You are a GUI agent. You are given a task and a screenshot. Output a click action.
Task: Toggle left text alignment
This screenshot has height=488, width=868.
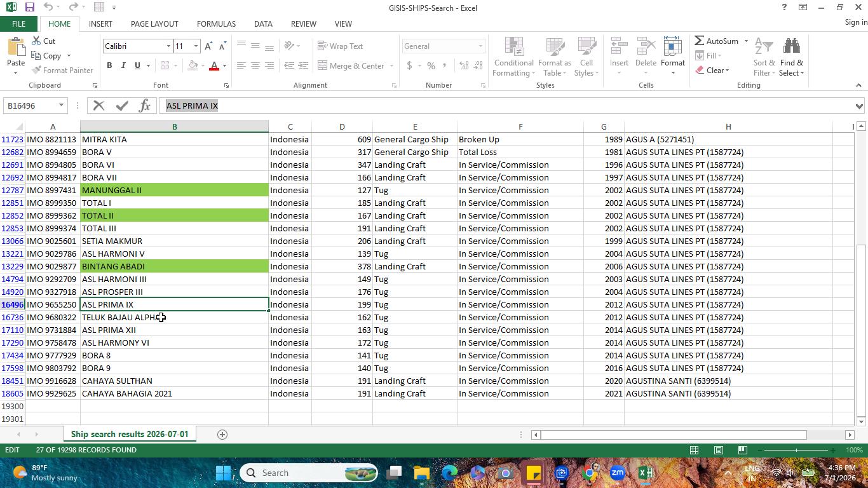tap(241, 65)
